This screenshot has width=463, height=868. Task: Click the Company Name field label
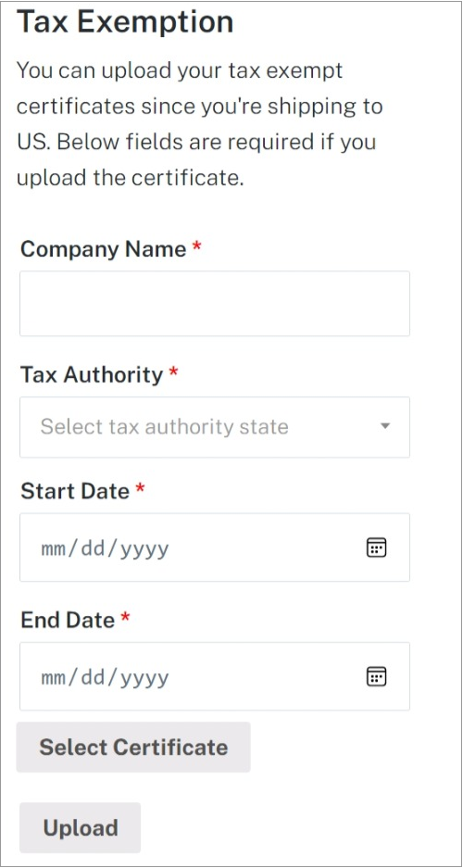103,249
